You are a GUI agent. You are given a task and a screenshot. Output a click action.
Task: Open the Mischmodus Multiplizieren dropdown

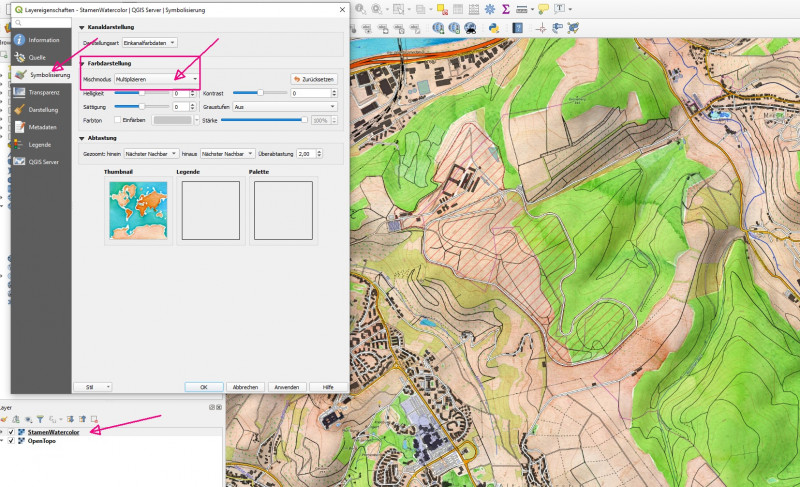(x=156, y=78)
